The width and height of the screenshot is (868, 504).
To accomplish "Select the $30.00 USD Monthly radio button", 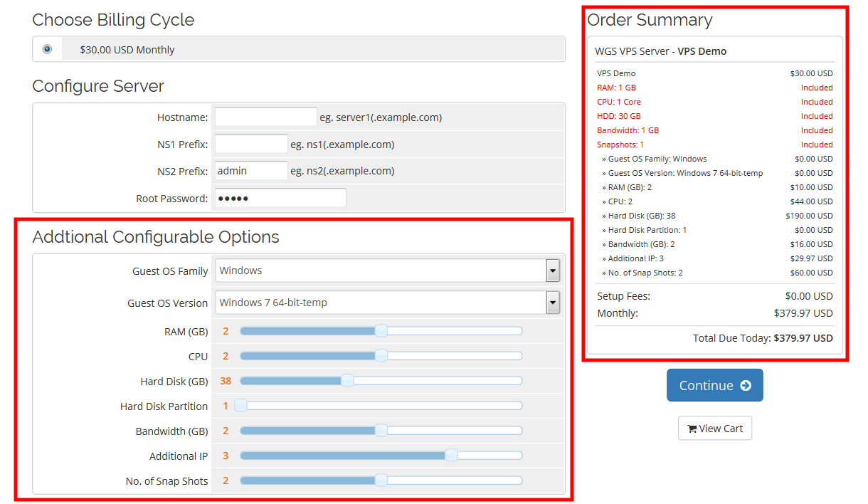I will click(47, 49).
